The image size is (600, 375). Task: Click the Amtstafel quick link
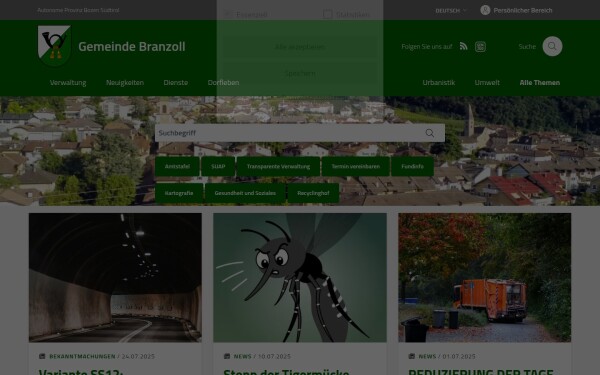[177, 166]
